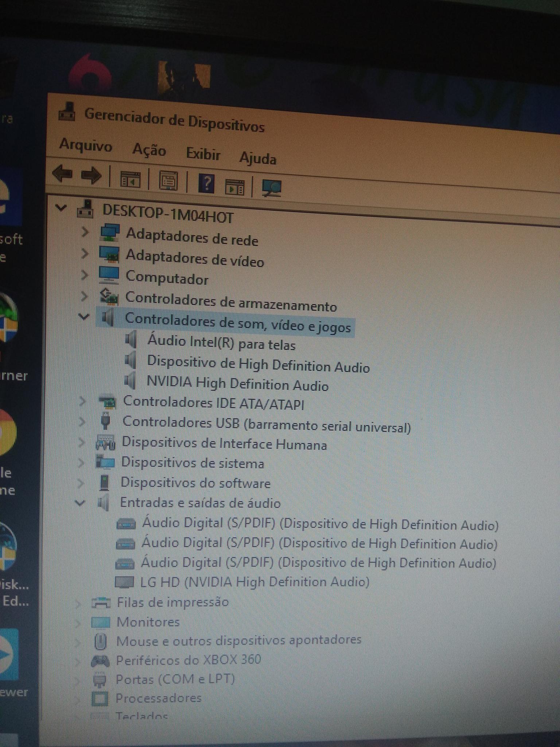Click the Adaptadores de vídeo display icon
The height and width of the screenshot is (747, 560).
pyautogui.click(x=109, y=254)
